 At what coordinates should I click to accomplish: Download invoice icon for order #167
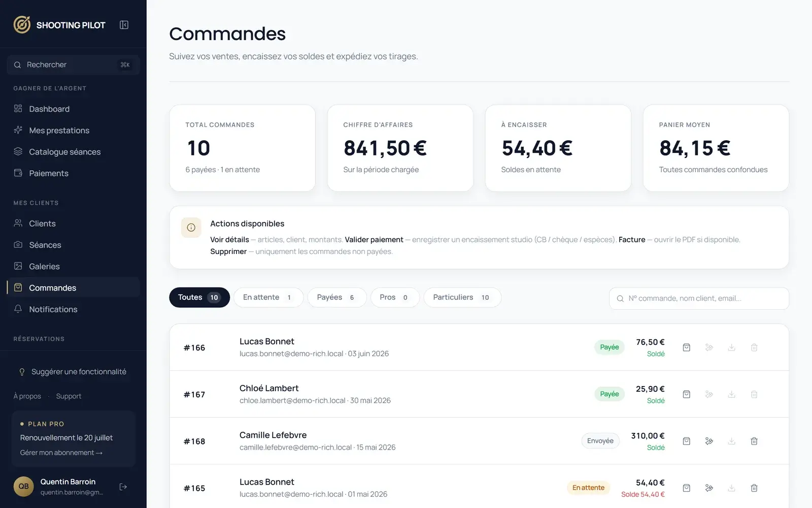tap(731, 394)
